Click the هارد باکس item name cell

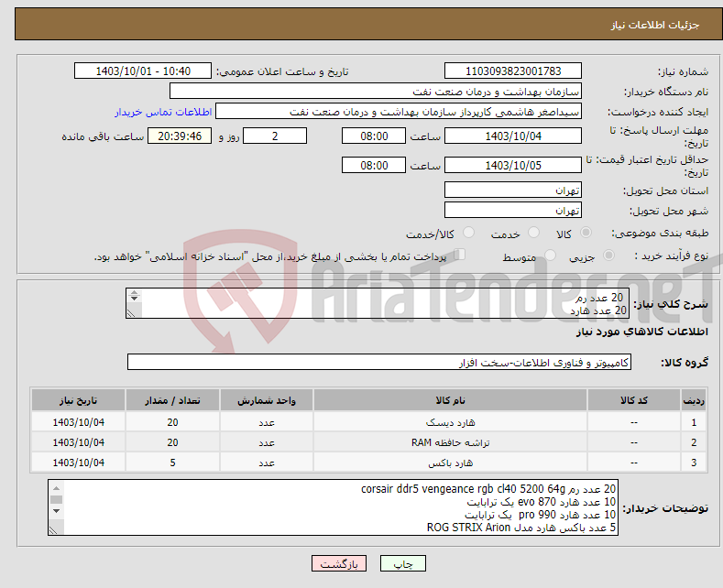pyautogui.click(x=450, y=463)
